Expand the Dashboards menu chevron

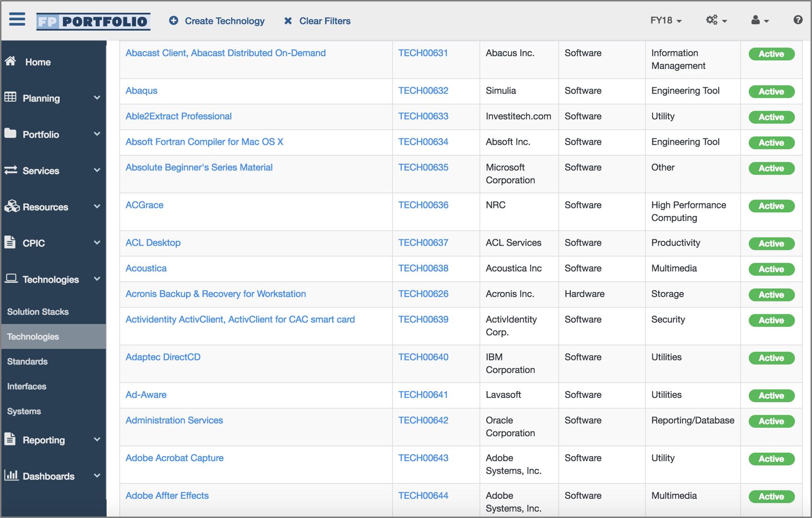(97, 476)
